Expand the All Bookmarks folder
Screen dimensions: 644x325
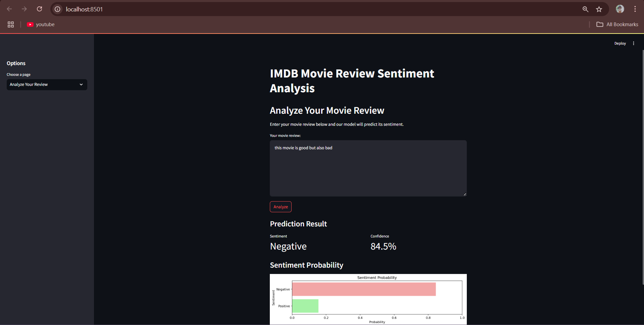click(617, 24)
